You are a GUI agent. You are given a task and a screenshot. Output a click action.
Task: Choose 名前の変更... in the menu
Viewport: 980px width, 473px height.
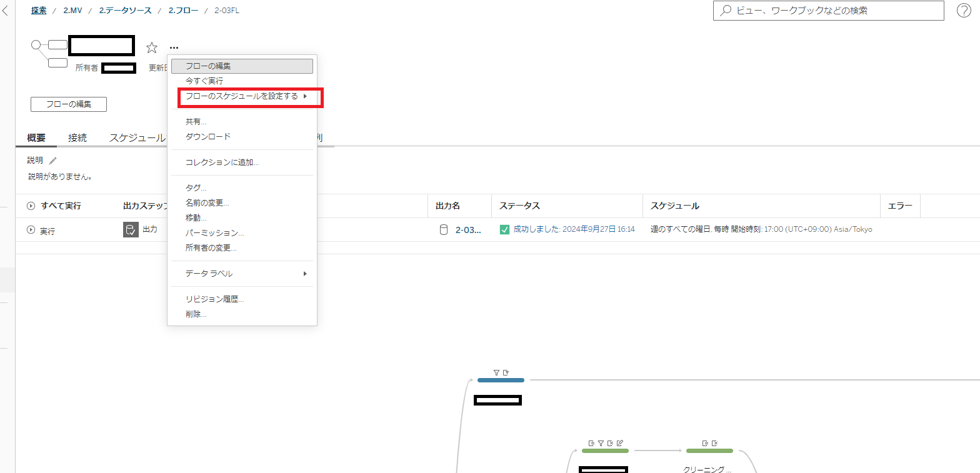pyautogui.click(x=242, y=202)
